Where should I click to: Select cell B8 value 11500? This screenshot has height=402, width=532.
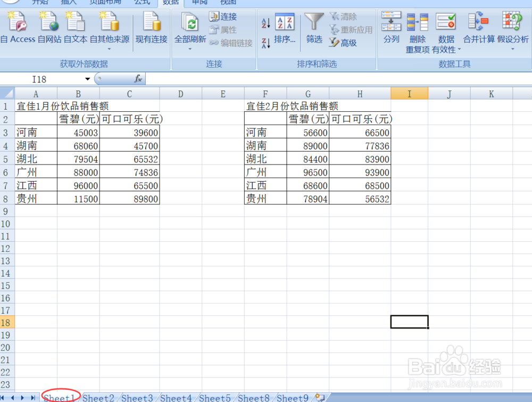tap(78, 199)
